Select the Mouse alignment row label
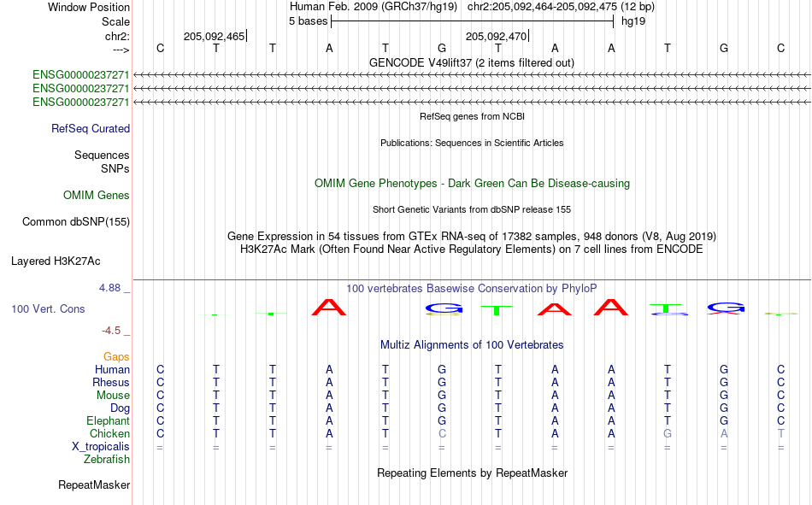Image resolution: width=812 pixels, height=505 pixels. tap(113, 395)
